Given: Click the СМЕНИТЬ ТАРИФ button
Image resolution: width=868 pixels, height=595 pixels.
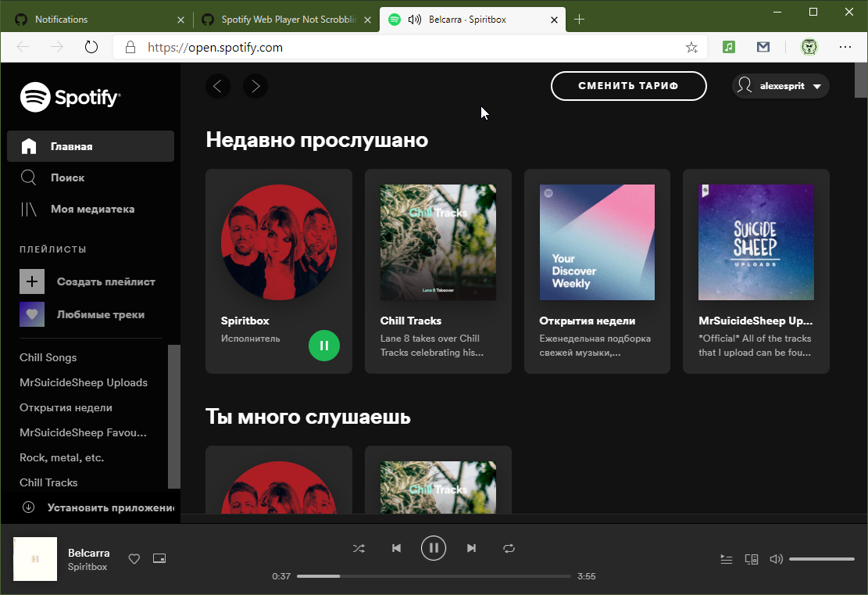Looking at the screenshot, I should 629,86.
